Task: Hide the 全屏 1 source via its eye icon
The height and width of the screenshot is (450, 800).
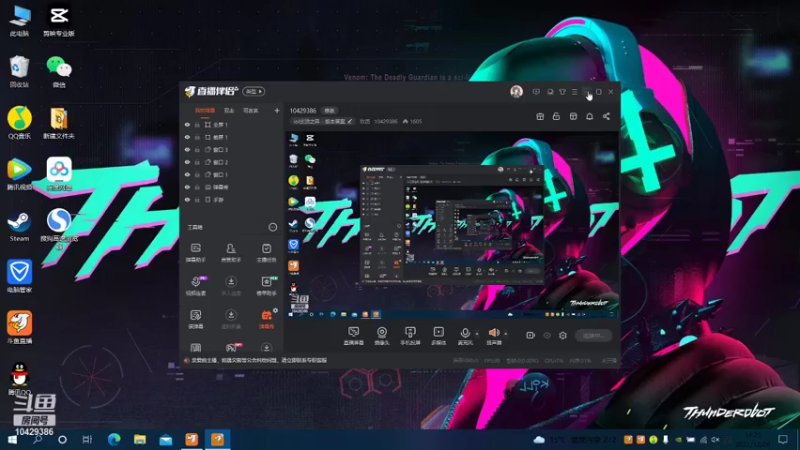Action: click(187, 124)
